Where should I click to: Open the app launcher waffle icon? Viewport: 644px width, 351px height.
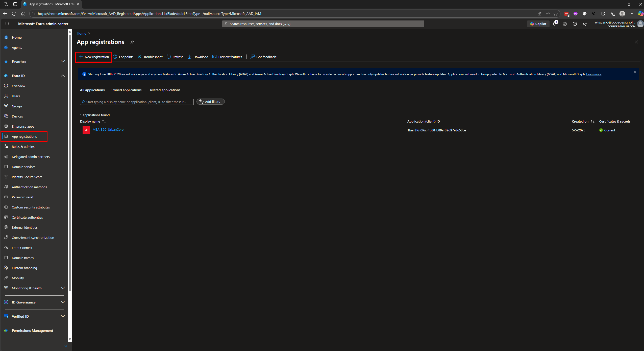7,24
